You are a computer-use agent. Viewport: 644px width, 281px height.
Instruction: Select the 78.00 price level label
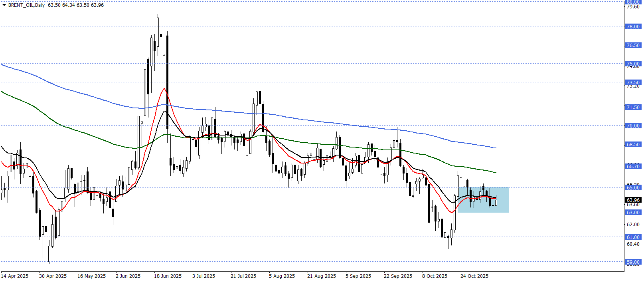point(633,26)
